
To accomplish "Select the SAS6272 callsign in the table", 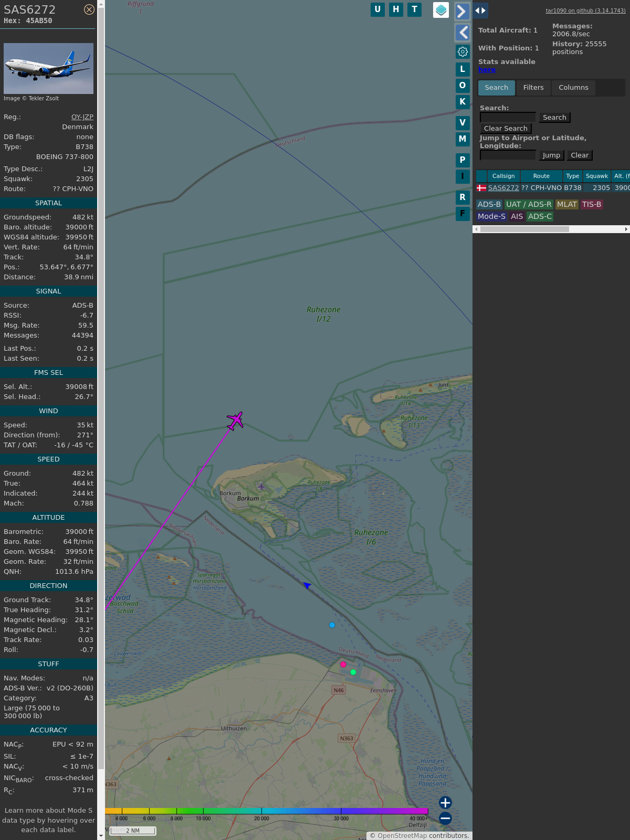I will coord(503,188).
